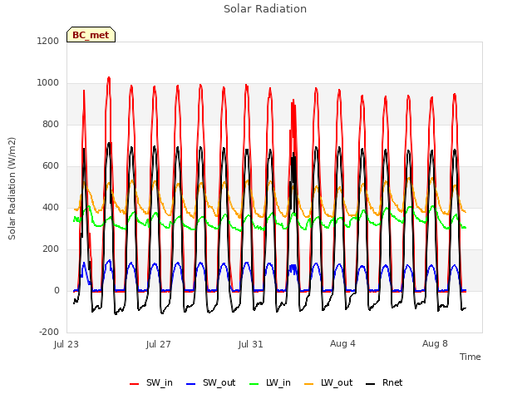Screen dimensions: 532x399
Task: Click the orange LW_out legend swatch
Action: tap(309, 384)
